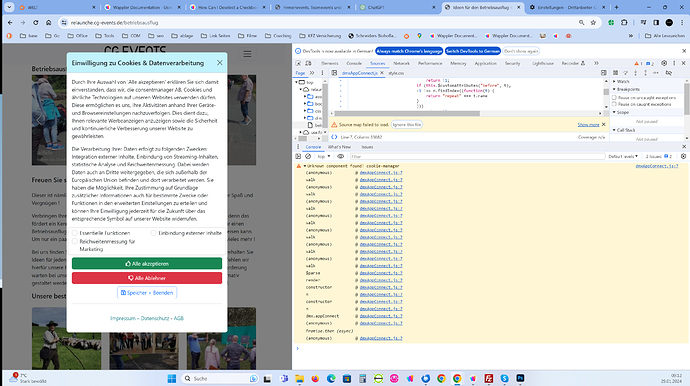Expand the Watch section in the debugger
This screenshot has width=690, height=386.
tap(623, 81)
